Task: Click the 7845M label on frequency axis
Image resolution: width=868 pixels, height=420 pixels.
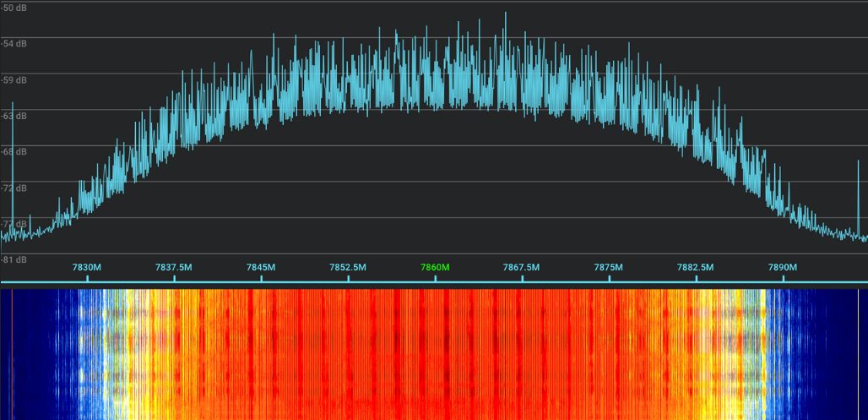Action: [261, 267]
